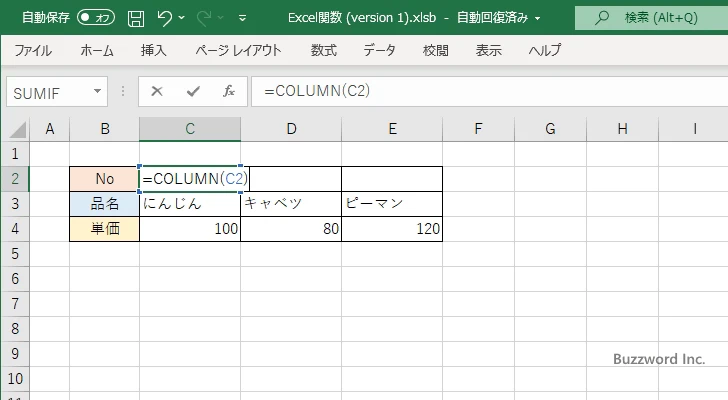Select row 9 header
728x400 pixels.
click(15, 354)
